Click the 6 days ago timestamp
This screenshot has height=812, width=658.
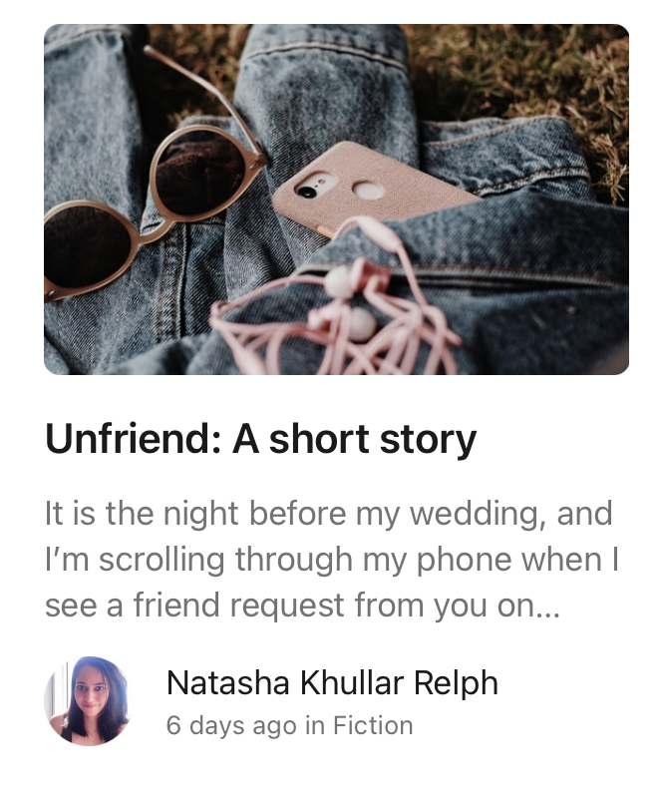point(231,725)
